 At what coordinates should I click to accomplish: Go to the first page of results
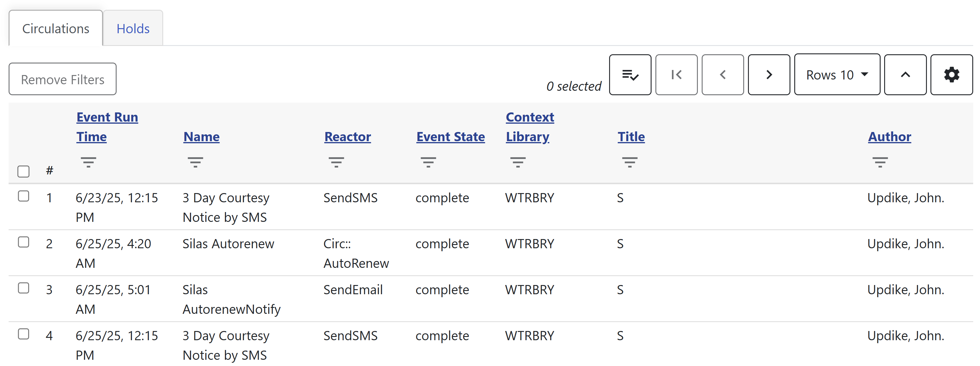676,74
